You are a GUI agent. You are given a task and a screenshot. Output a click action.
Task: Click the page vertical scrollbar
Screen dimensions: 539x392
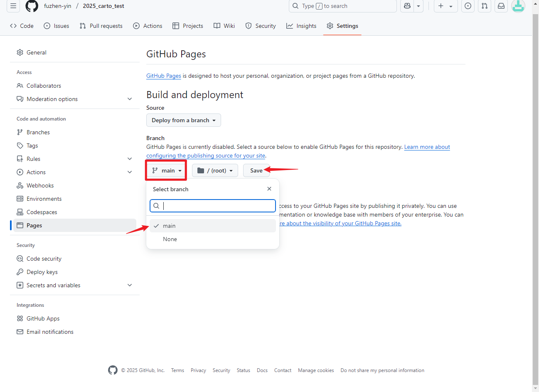(535, 200)
